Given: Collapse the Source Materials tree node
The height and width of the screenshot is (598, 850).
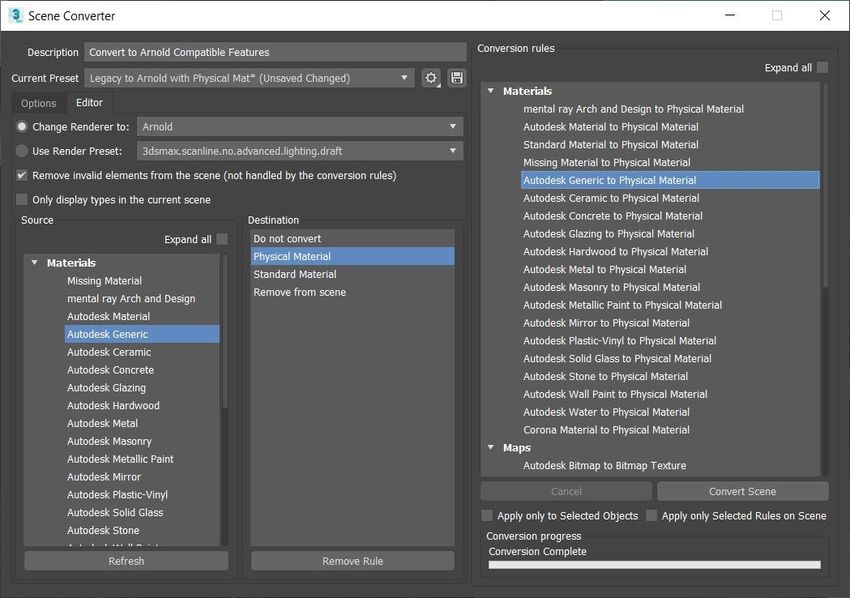Looking at the screenshot, I should [x=35, y=262].
